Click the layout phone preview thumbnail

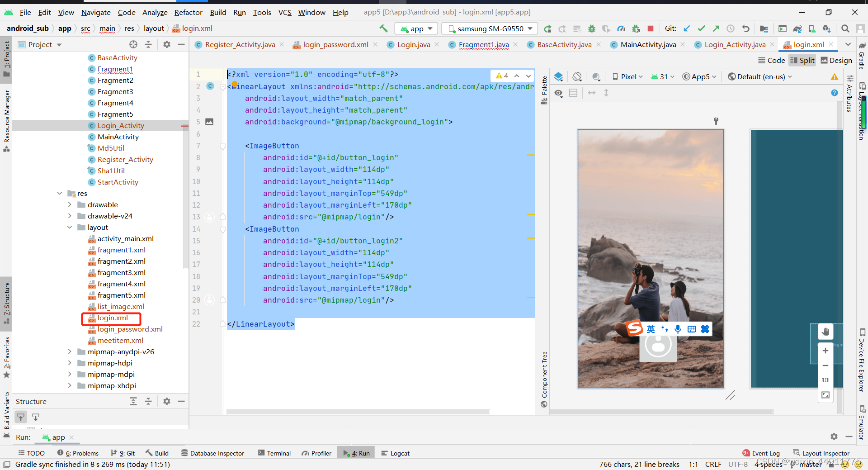tap(651, 259)
